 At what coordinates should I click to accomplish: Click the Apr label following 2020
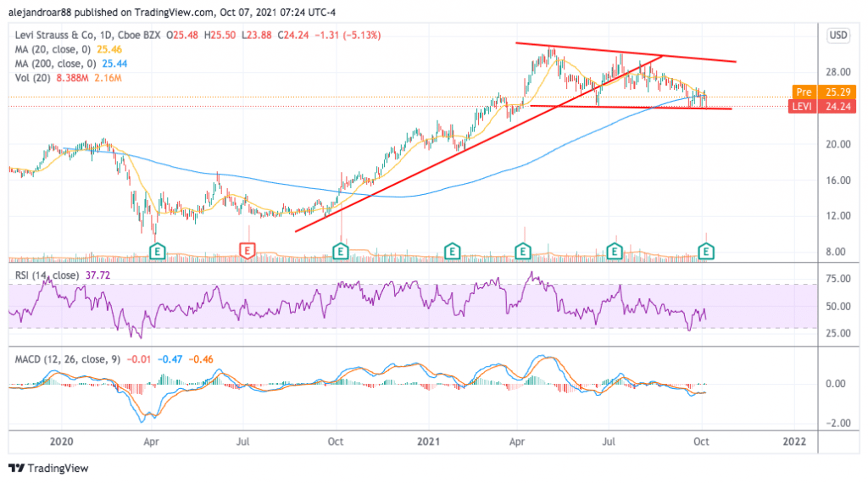coord(151,441)
